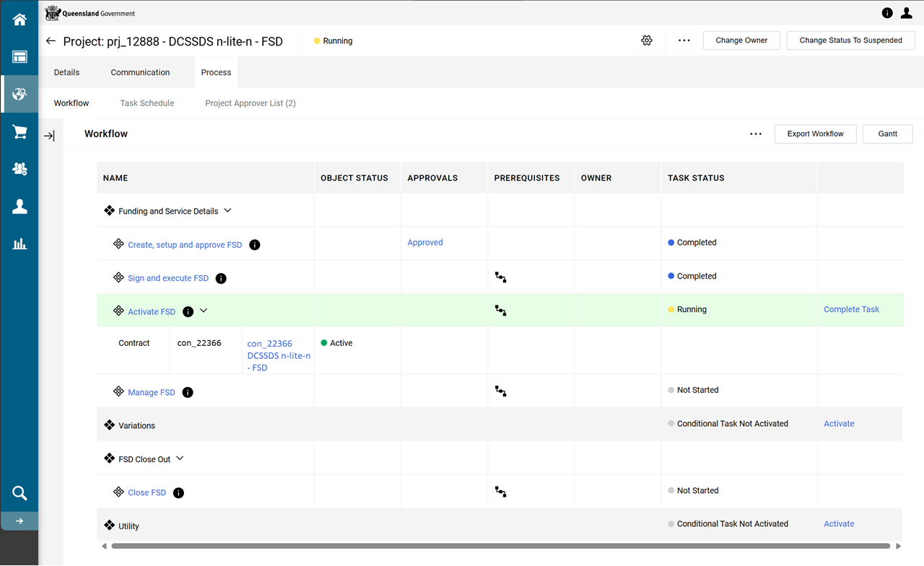Open the Workflow three-dot more options menu
This screenshot has height=566, width=924.
coord(756,134)
